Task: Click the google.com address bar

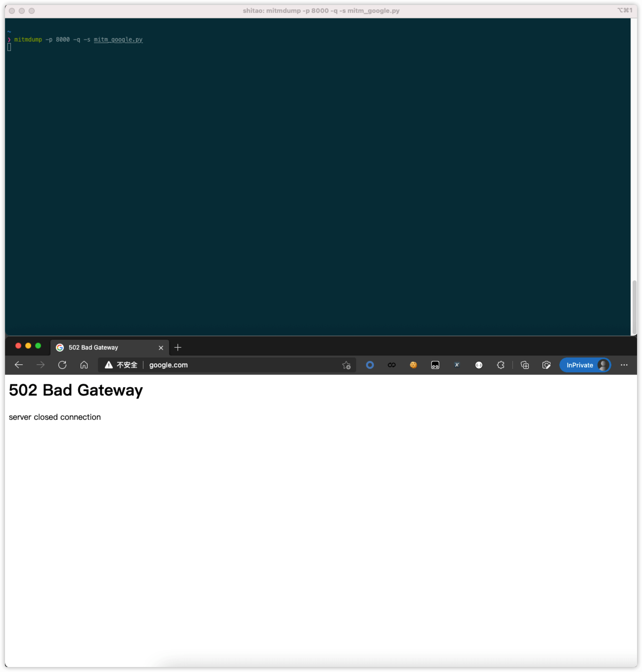Action: coord(240,365)
